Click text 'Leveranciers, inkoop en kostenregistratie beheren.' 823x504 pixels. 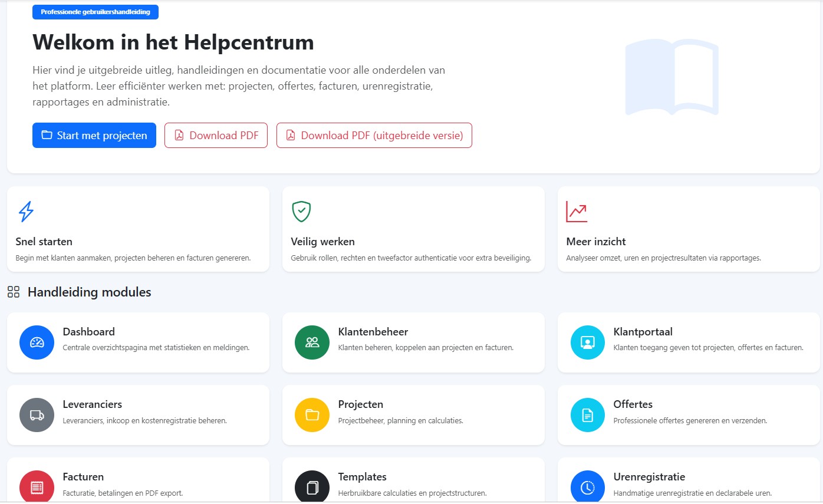(x=145, y=421)
